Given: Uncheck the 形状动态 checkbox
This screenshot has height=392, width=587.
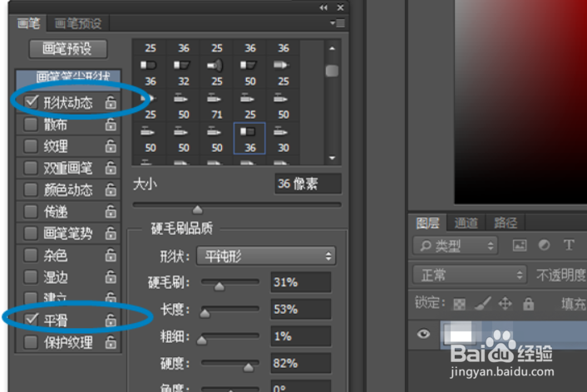Looking at the screenshot, I should pyautogui.click(x=31, y=102).
